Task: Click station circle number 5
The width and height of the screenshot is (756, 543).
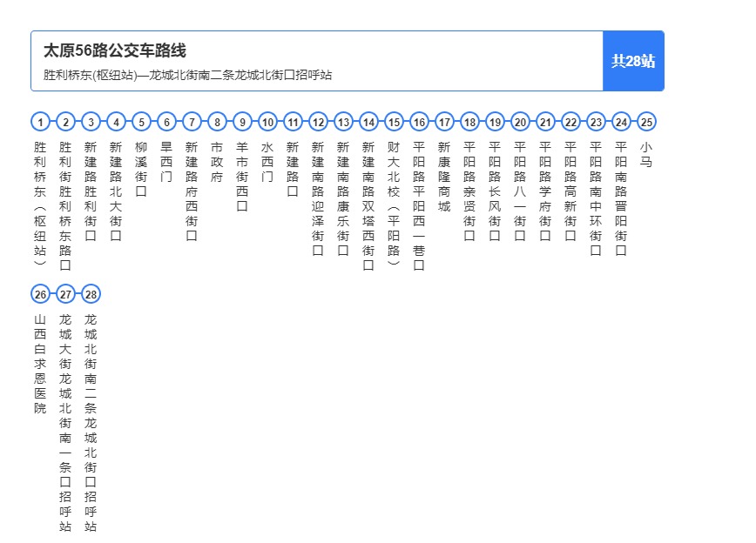Action: (x=141, y=122)
